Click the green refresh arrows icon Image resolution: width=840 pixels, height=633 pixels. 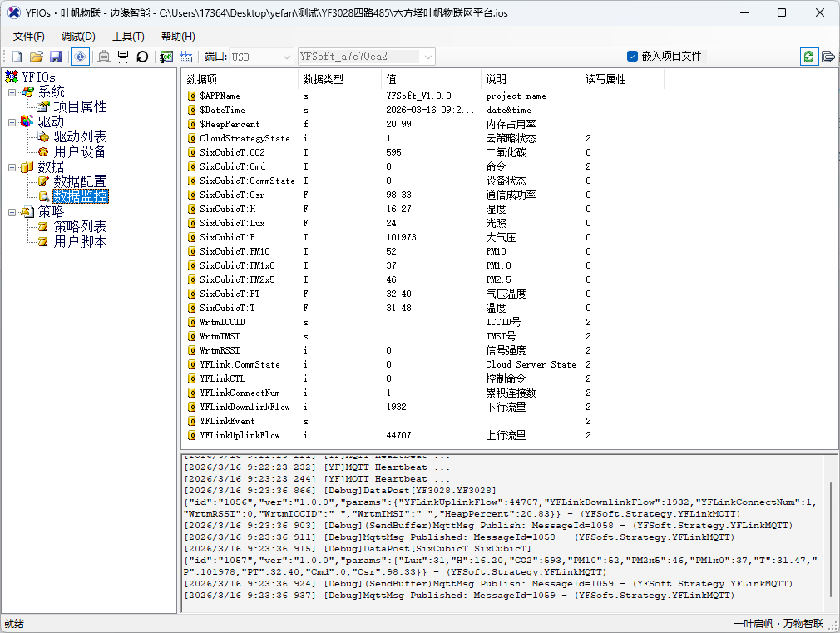click(x=809, y=57)
